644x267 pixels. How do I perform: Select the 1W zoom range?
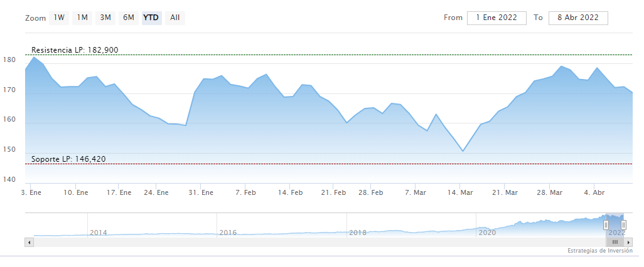pyautogui.click(x=59, y=18)
